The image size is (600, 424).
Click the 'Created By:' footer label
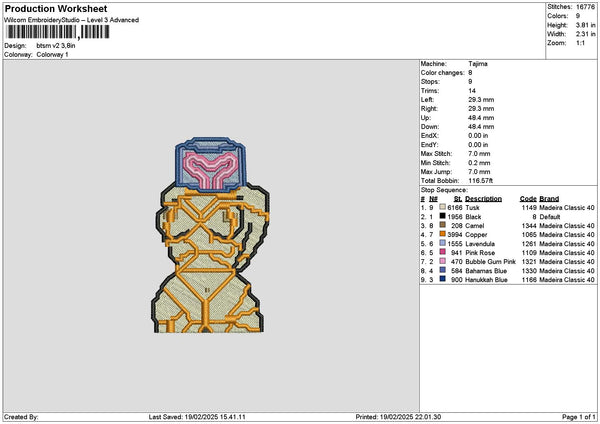point(21,417)
